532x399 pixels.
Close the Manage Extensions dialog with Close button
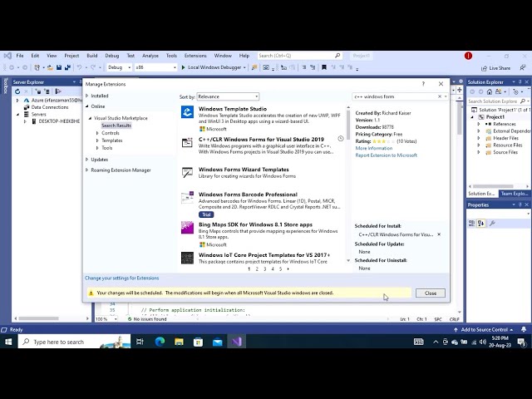coord(431,293)
